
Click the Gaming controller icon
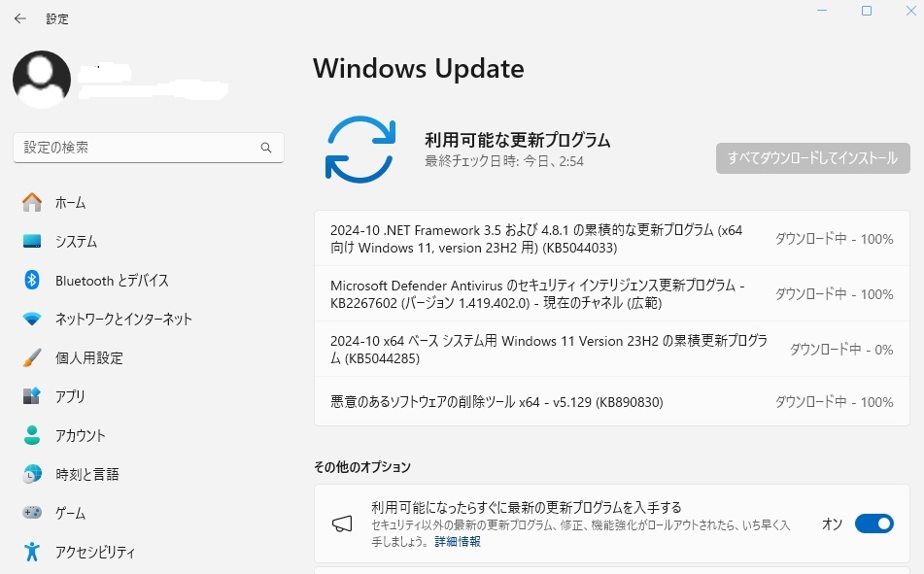point(32,513)
